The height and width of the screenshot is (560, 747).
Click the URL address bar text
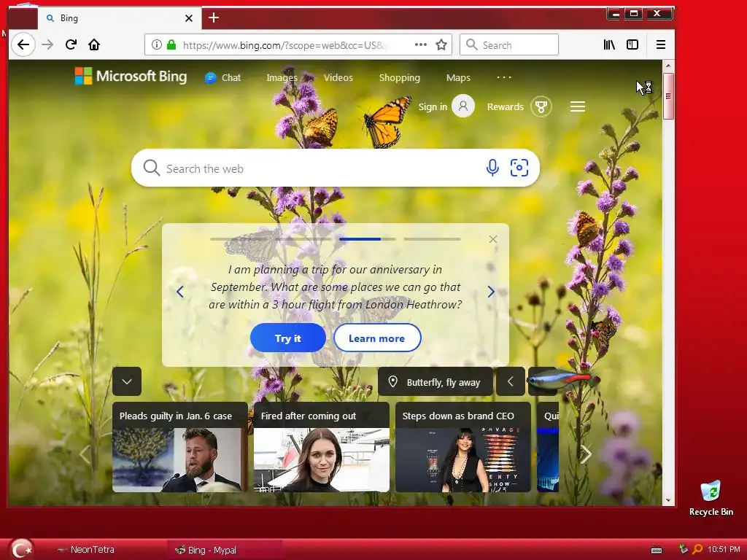click(284, 45)
